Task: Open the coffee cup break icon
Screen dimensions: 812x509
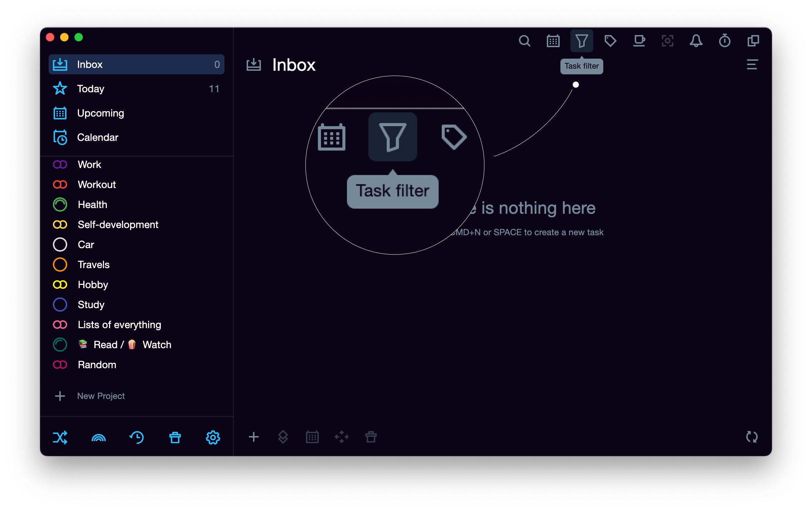Action: pyautogui.click(x=639, y=41)
